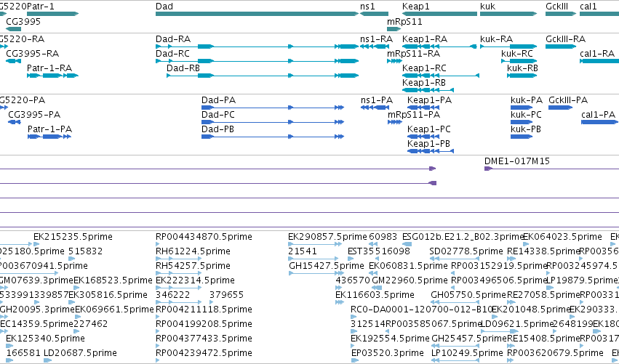Image resolution: width=619 pixels, height=364 pixels.
Task: Open EST RH61224.5prime label
Action: [193, 251]
